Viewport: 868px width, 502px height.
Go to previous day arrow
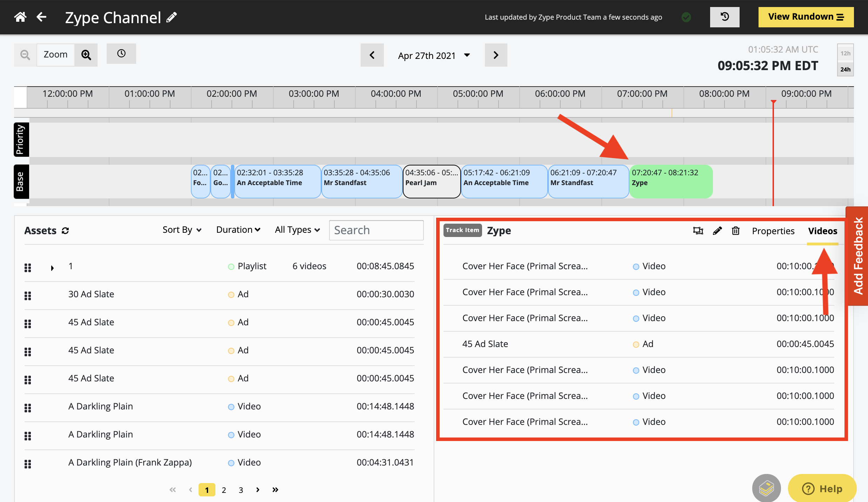click(x=372, y=55)
